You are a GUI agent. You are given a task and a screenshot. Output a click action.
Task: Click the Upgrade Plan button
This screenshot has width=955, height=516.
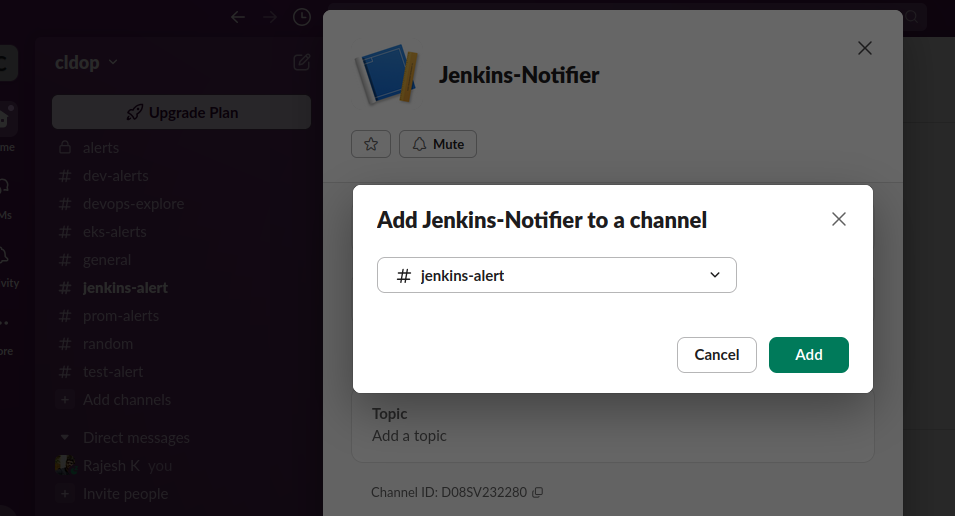[x=181, y=112]
